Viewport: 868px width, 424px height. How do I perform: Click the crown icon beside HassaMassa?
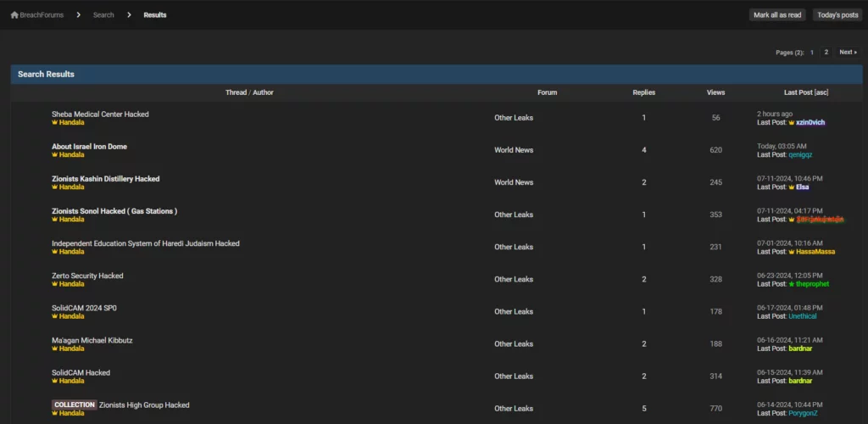[x=792, y=252]
